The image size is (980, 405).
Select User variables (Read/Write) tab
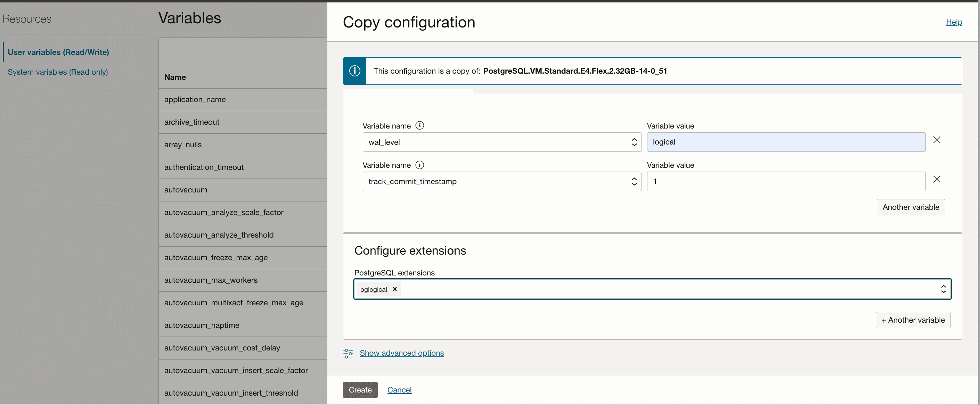(x=58, y=52)
